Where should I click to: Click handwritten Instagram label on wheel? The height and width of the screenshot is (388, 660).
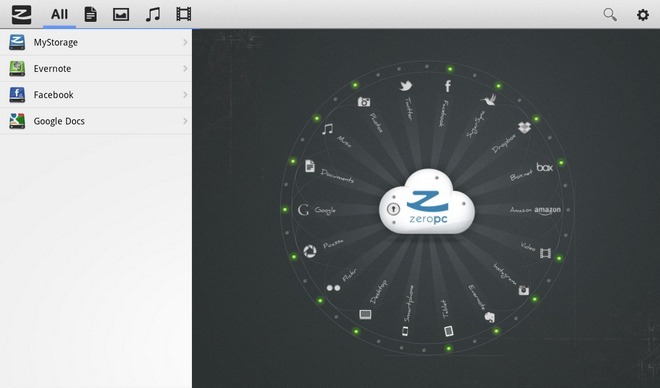click(505, 274)
